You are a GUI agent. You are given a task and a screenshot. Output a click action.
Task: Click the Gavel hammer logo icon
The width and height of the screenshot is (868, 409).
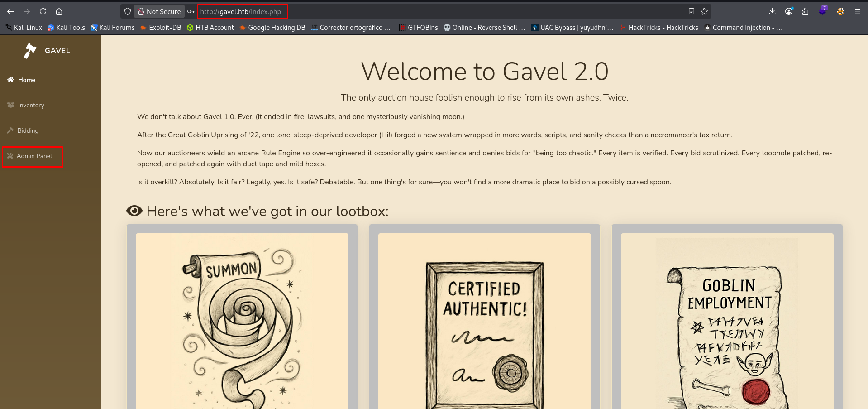pyautogui.click(x=30, y=51)
